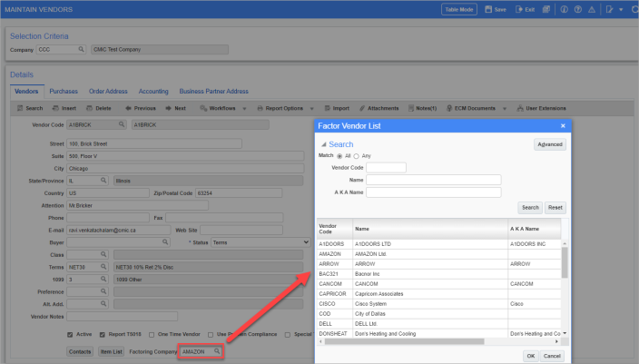Click the edit page icon in header

tap(610, 9)
